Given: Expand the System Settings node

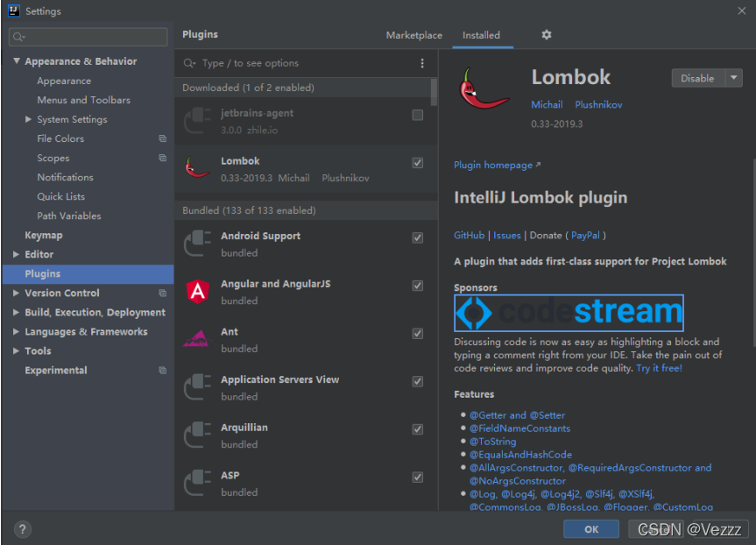Looking at the screenshot, I should [28, 119].
